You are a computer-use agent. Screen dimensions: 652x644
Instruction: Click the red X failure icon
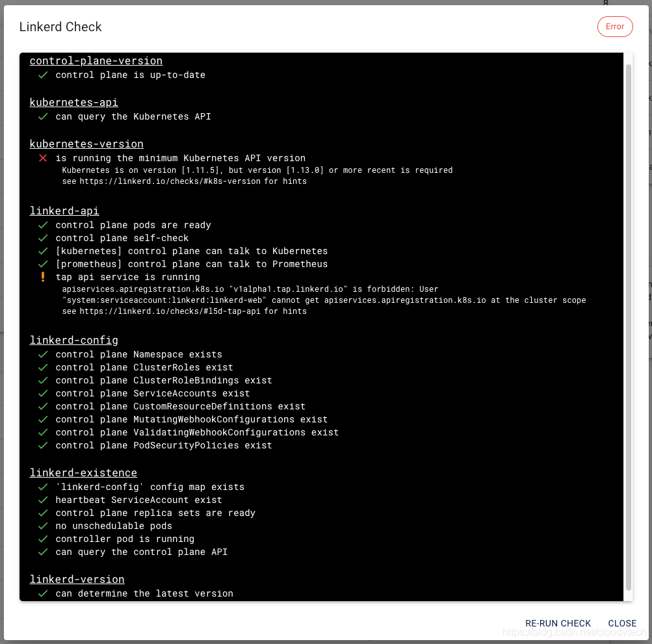tap(43, 158)
